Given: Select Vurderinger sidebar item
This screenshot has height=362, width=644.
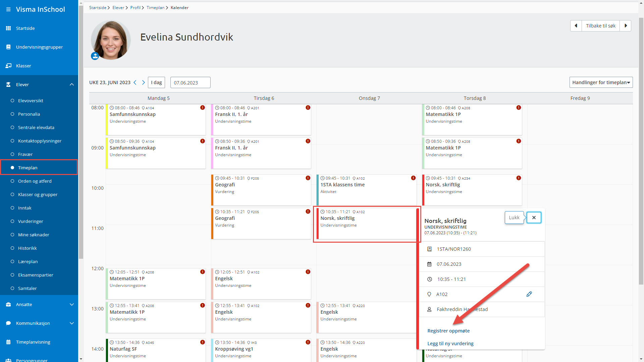Looking at the screenshot, I should 31,221.
